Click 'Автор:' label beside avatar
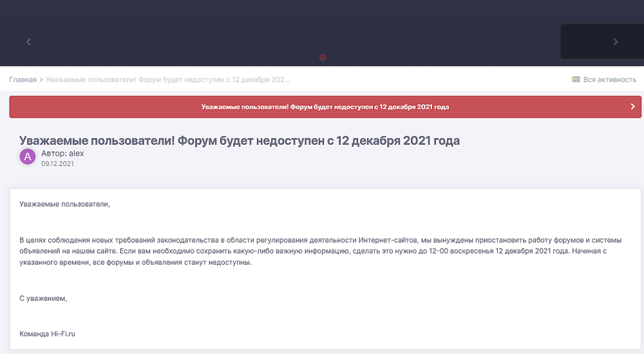Screen dimensions: 644x354 pos(54,153)
